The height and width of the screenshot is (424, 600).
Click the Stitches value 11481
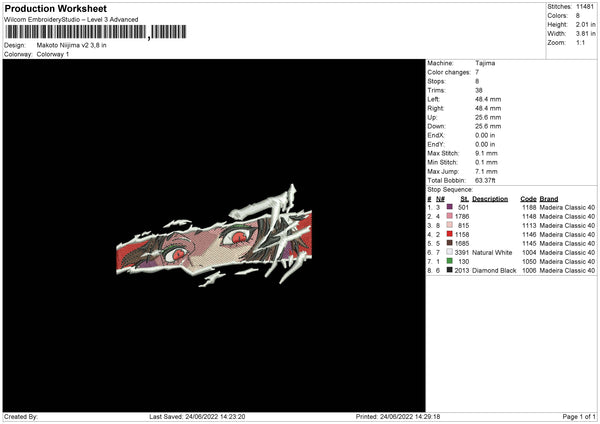click(x=585, y=7)
